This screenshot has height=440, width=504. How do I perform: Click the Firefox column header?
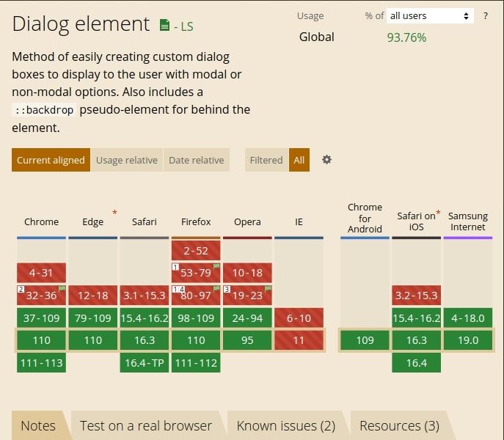196,221
